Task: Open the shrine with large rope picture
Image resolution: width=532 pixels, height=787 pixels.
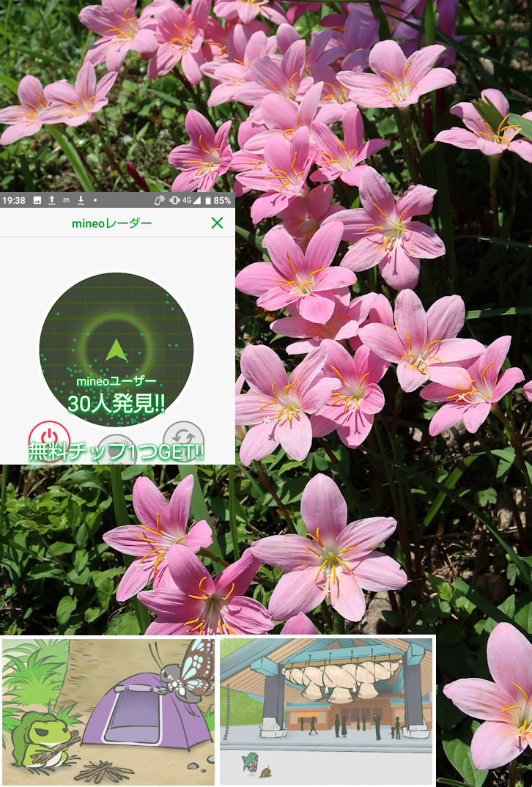Action: tap(326, 712)
